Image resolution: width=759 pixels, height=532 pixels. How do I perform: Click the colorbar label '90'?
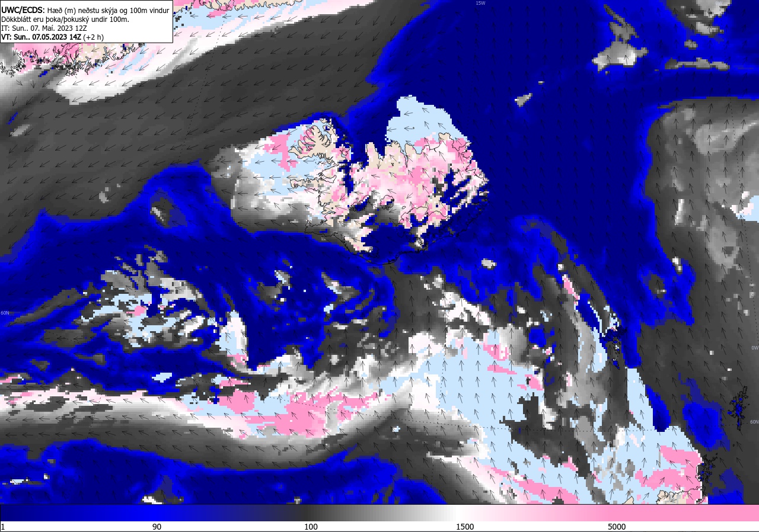click(x=157, y=527)
